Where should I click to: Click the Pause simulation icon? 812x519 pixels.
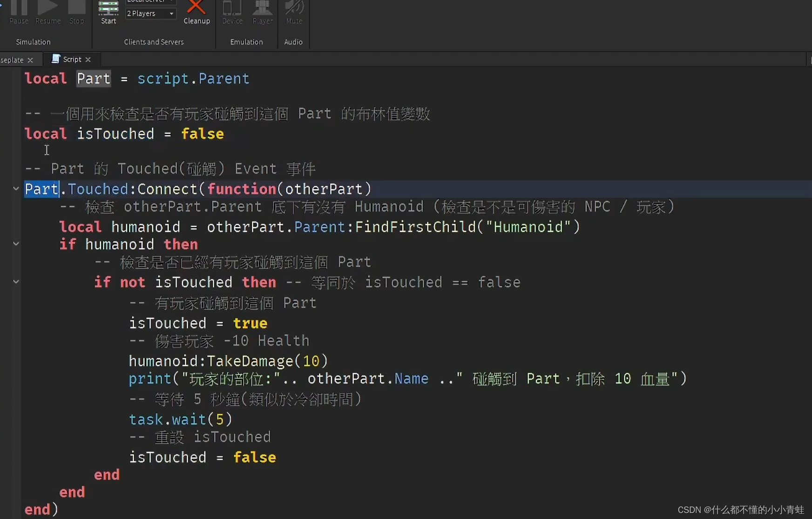(19, 8)
